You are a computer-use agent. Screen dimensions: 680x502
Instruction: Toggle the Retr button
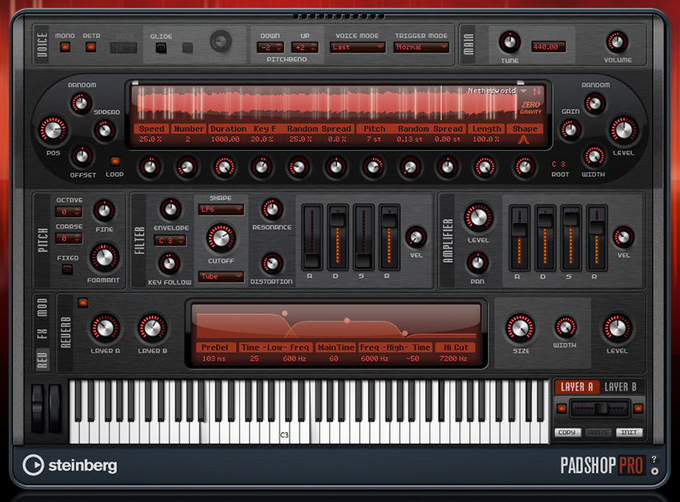click(91, 47)
